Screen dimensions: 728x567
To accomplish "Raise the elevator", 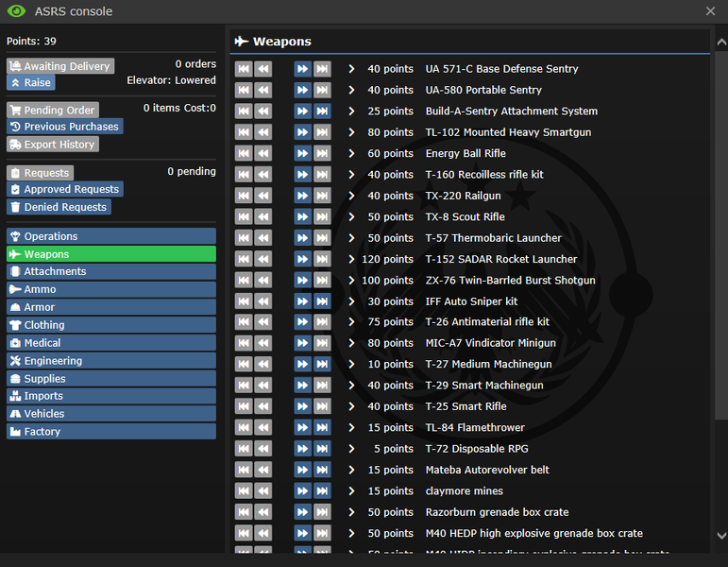I will coord(31,83).
